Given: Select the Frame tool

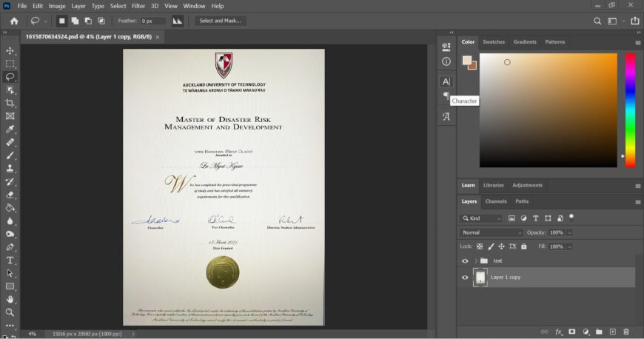Looking at the screenshot, I should (10, 116).
